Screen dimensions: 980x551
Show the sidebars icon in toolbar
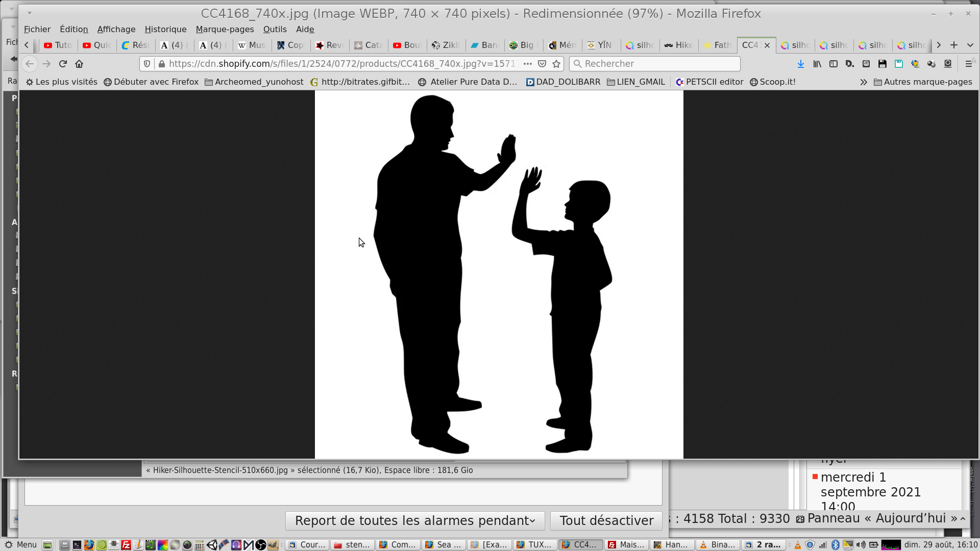pyautogui.click(x=834, y=64)
